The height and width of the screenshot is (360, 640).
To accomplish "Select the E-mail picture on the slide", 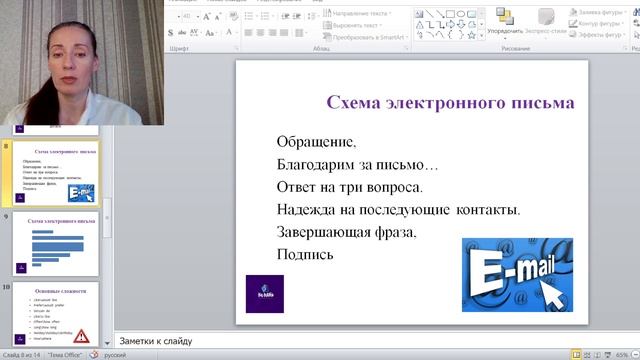I will click(x=517, y=275).
